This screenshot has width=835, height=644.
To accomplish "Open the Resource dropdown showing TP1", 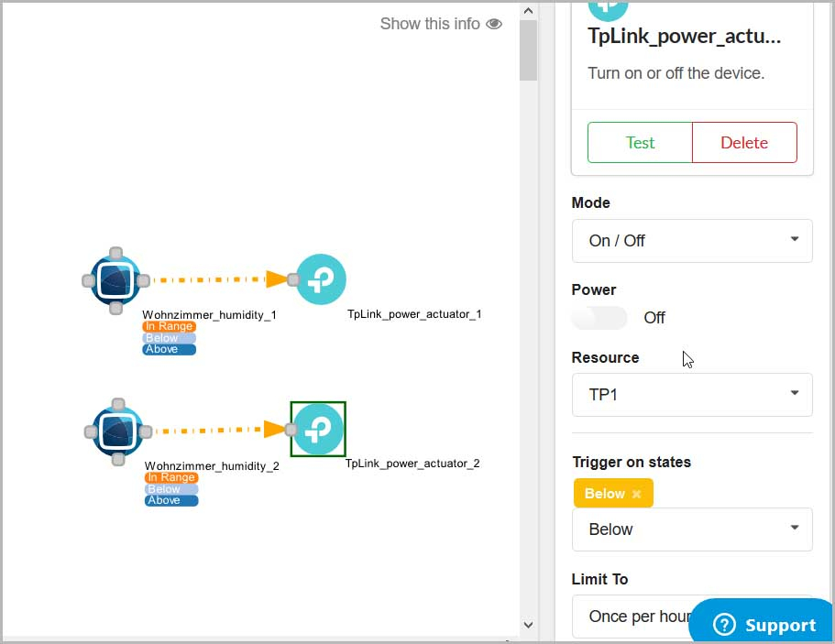I will tap(692, 395).
